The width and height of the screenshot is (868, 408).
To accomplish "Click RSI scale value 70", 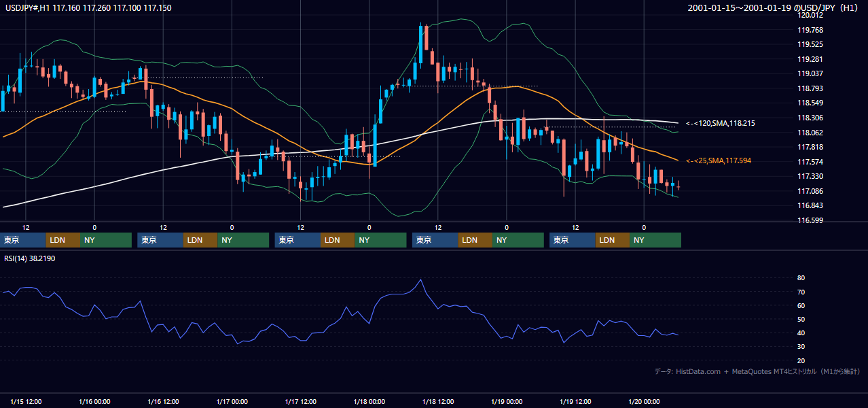I will 801,292.
